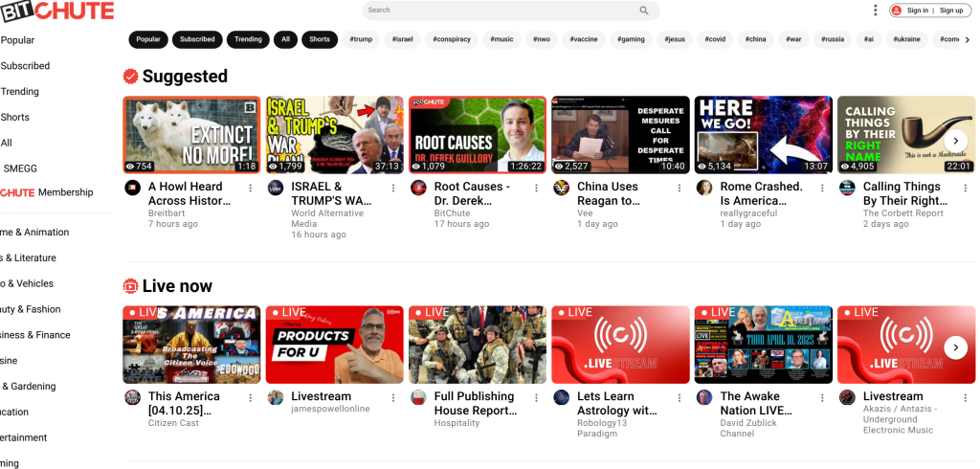Advance Suggested carousel with right arrow

[x=956, y=141]
